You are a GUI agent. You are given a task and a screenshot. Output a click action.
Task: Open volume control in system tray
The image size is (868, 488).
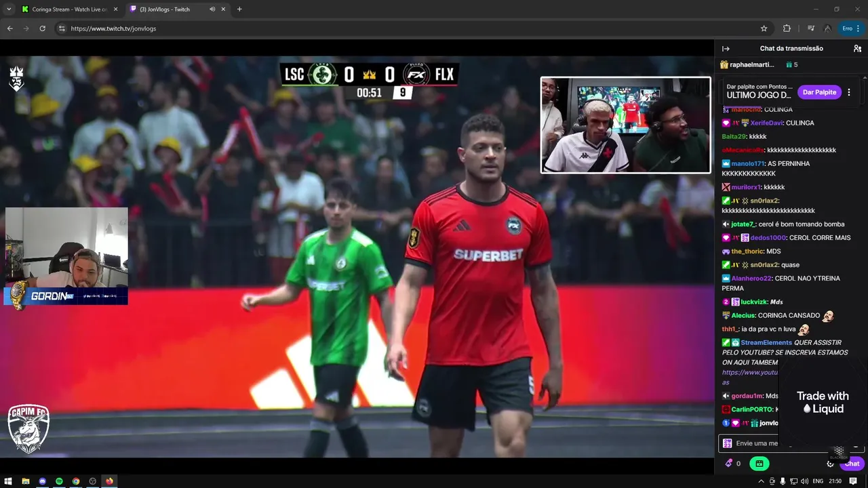pyautogui.click(x=804, y=481)
